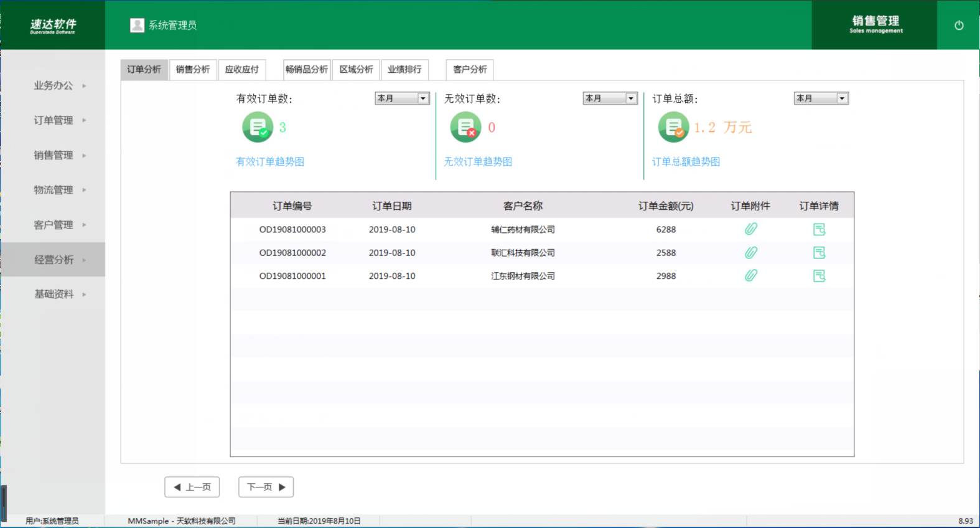Viewport: 980px width, 528px height.
Task: Open the 有效订单数 period dropdown
Action: 402,98
